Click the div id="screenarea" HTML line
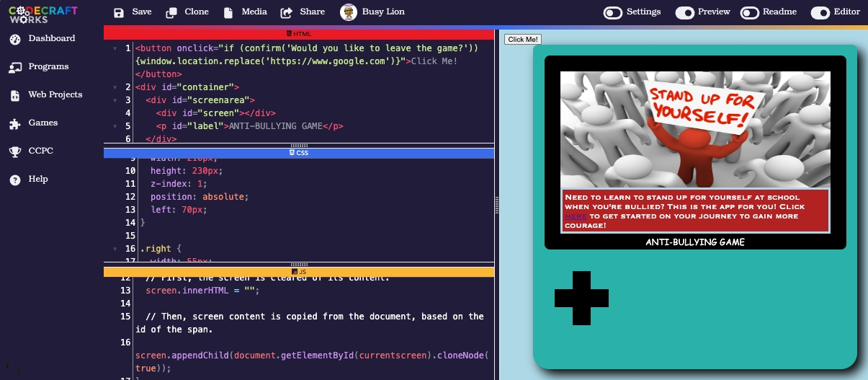Viewport: 868px width, 380px height. coord(200,100)
